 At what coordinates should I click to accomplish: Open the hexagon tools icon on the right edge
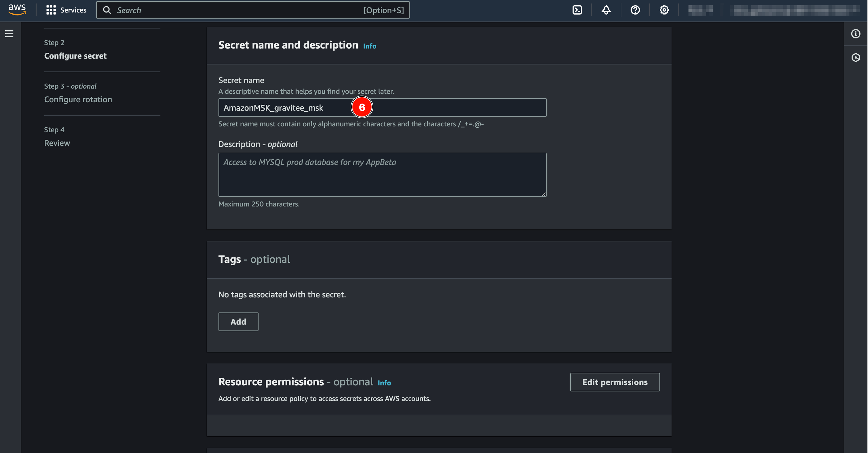[x=856, y=58]
